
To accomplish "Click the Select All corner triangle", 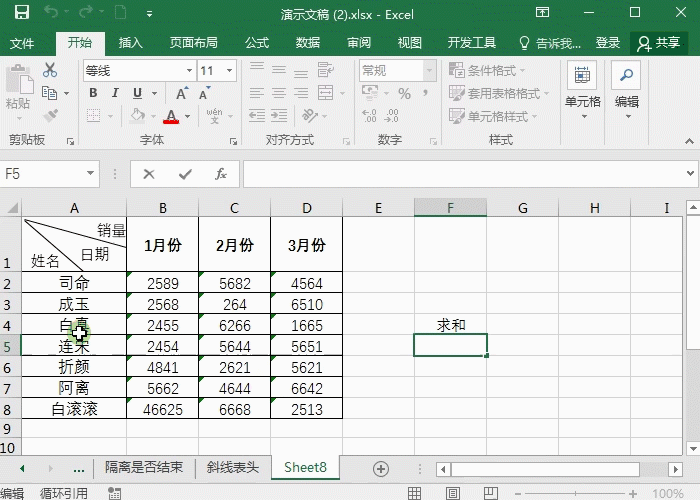I will coord(12,208).
